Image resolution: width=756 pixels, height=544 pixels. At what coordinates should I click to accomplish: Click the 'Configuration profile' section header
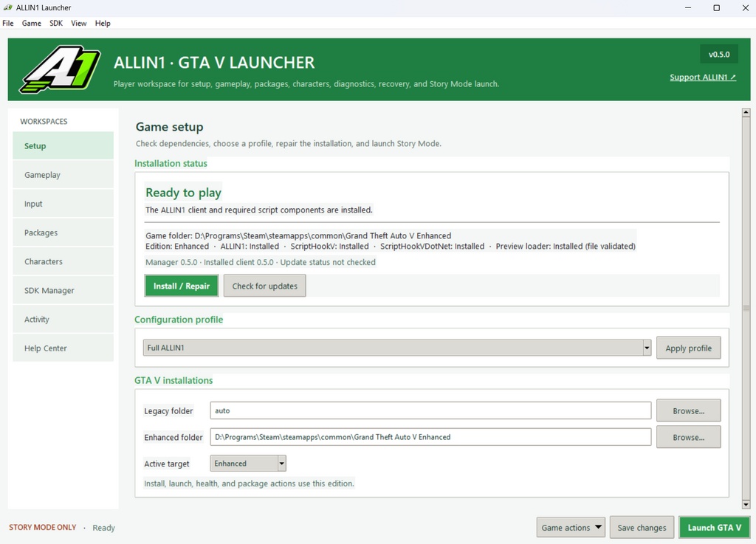(x=179, y=320)
